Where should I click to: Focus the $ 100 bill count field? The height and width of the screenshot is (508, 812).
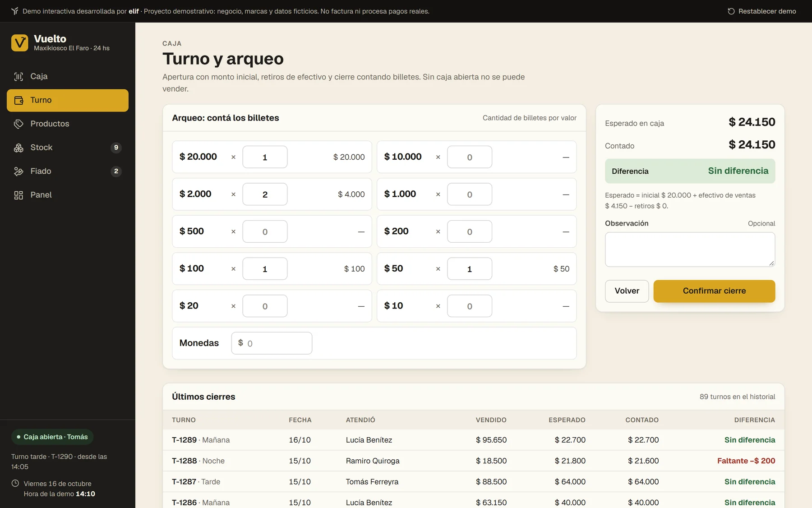[265, 269]
